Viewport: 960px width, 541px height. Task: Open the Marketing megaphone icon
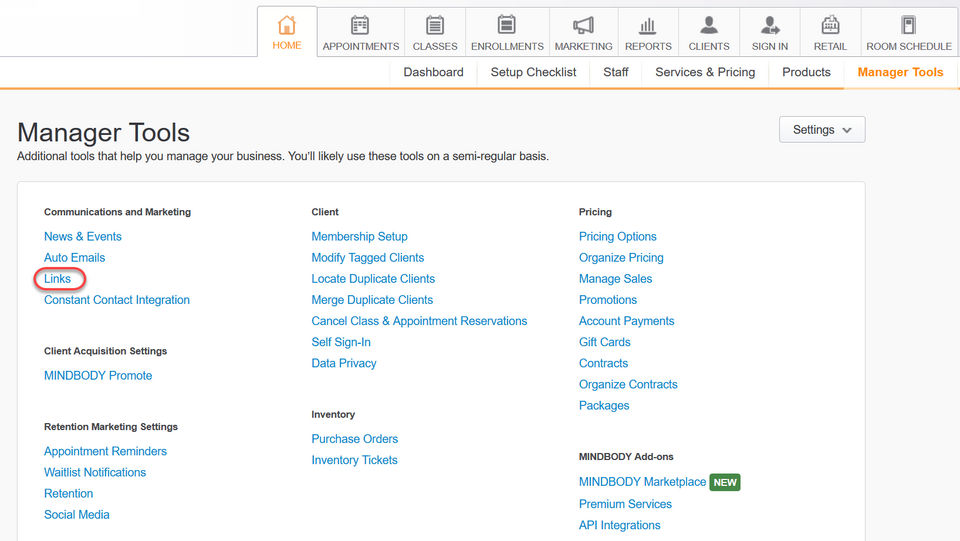583,26
